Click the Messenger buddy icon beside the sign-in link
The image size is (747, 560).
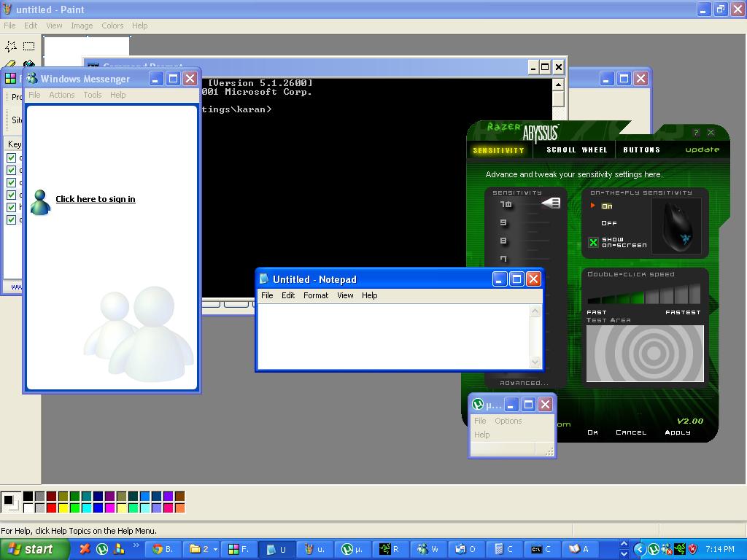[x=40, y=203]
